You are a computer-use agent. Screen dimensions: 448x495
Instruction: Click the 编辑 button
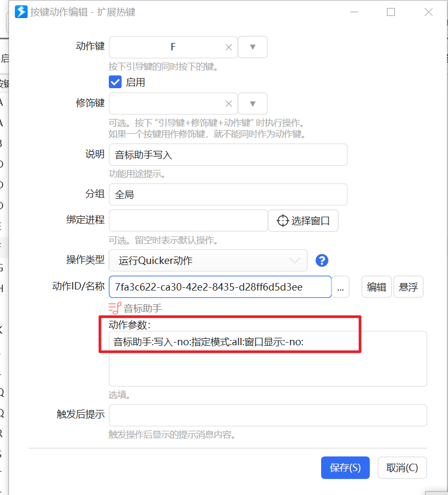[x=376, y=287]
